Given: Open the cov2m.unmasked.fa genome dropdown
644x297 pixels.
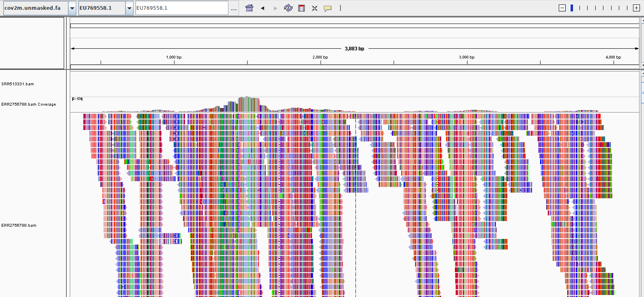Looking at the screenshot, I should (39, 8).
